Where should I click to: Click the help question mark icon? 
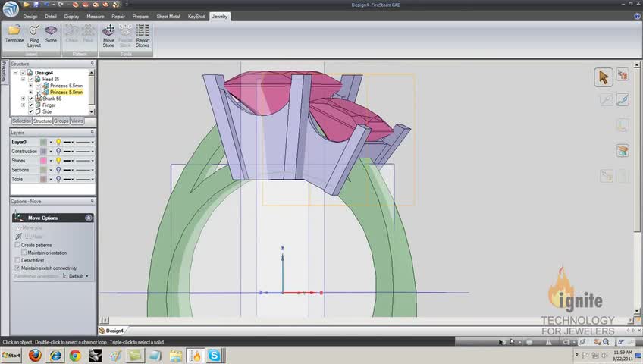636,16
